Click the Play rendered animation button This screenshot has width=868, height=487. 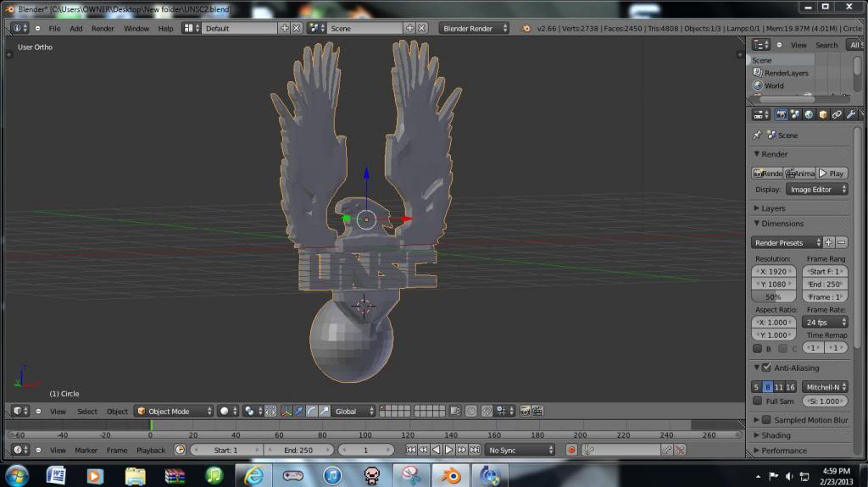(x=832, y=174)
